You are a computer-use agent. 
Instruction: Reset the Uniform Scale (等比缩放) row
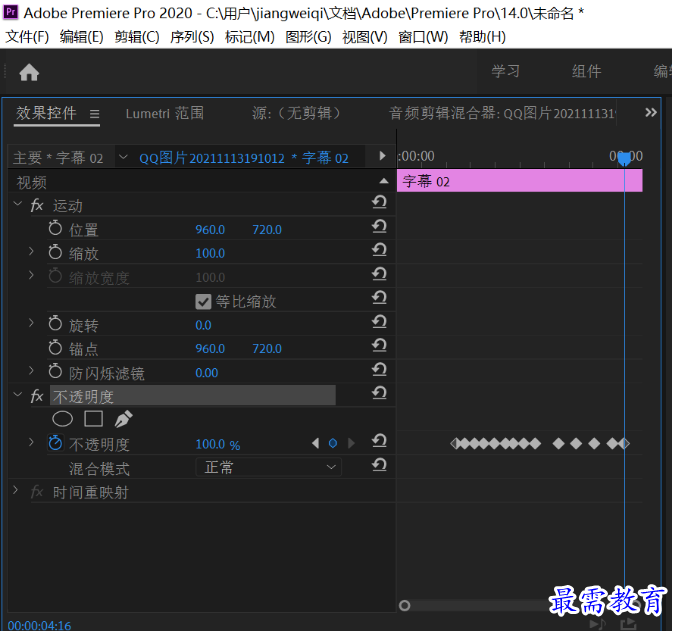(x=379, y=298)
